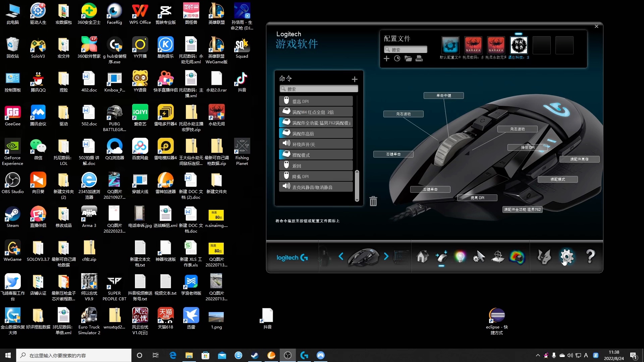Click the trash can delete icon

click(373, 201)
